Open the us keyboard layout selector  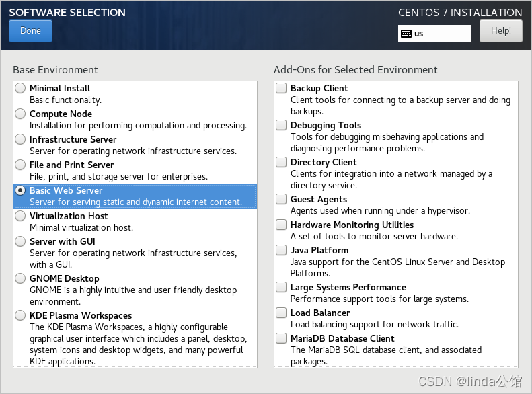pyautogui.click(x=434, y=34)
